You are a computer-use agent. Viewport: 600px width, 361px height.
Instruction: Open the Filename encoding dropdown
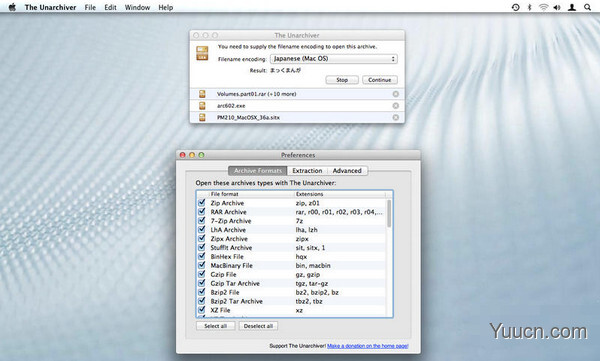click(334, 59)
